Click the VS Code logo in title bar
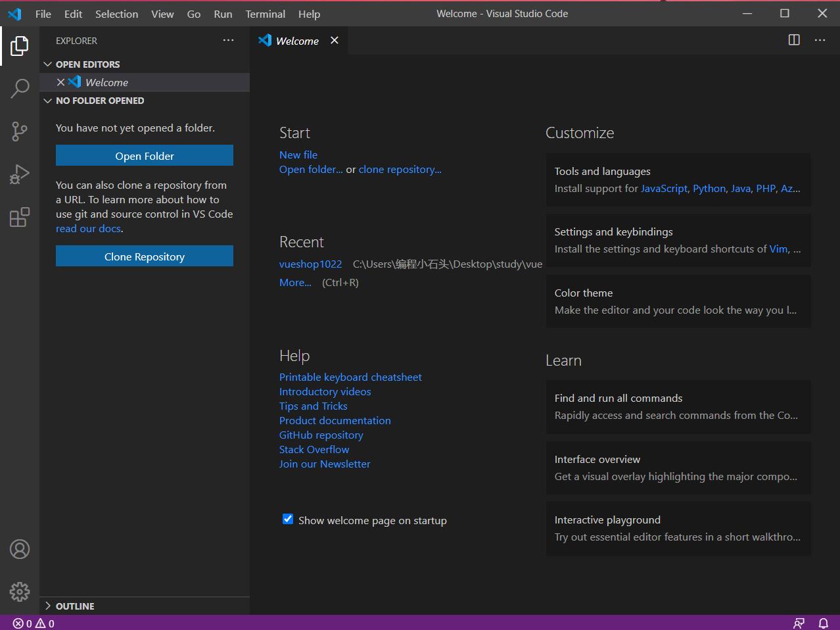The width and height of the screenshot is (840, 630). pyautogui.click(x=15, y=14)
